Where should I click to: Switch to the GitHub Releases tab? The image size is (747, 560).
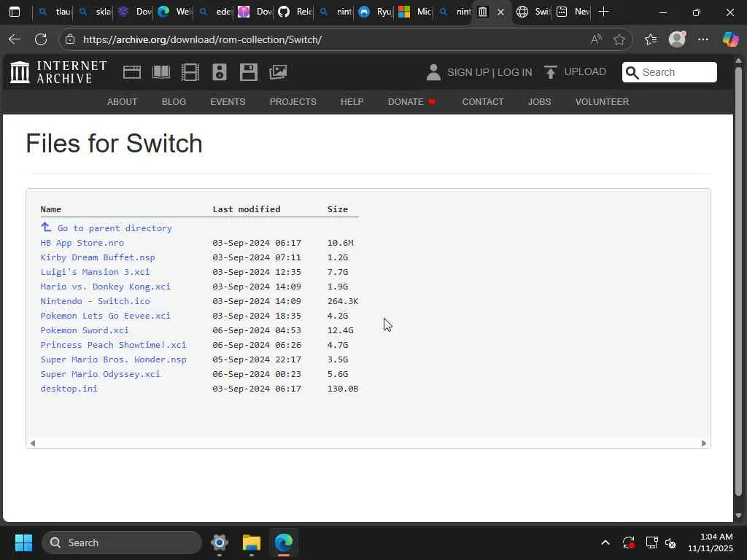(x=296, y=12)
